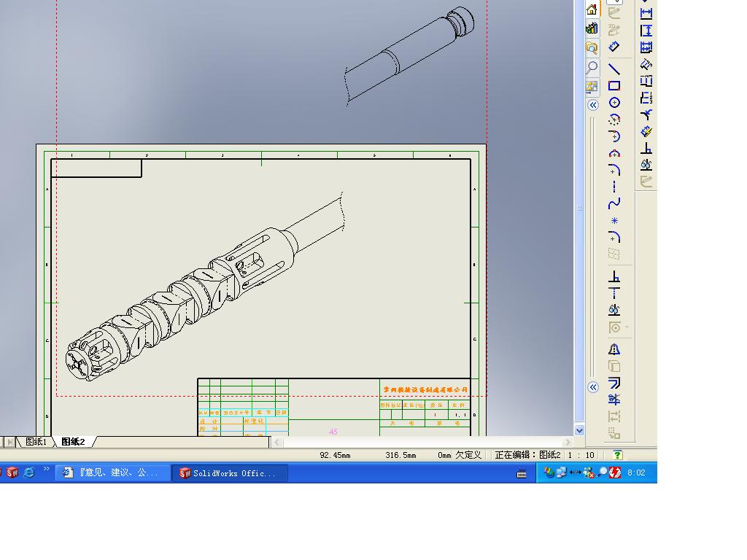The width and height of the screenshot is (747, 560).
Task: Select the drawn shaft part inside the sheet
Action: tap(205, 286)
